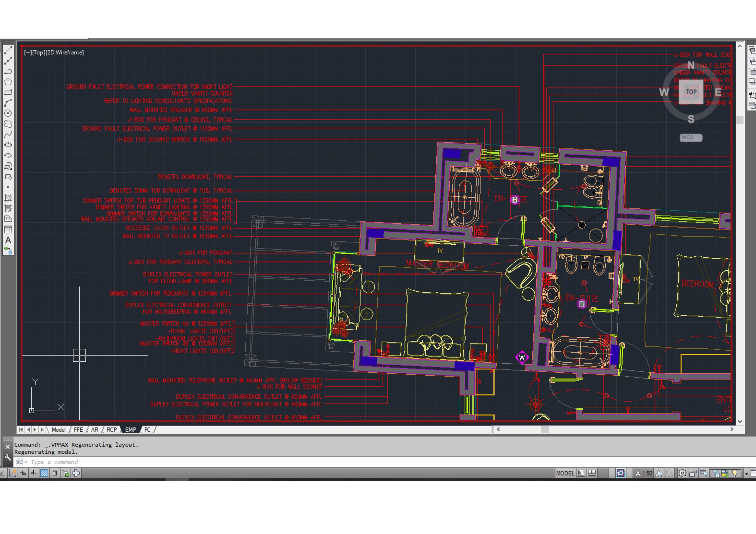The width and height of the screenshot is (756, 534).
Task: Switch to the RCP layout tab
Action: tap(112, 430)
